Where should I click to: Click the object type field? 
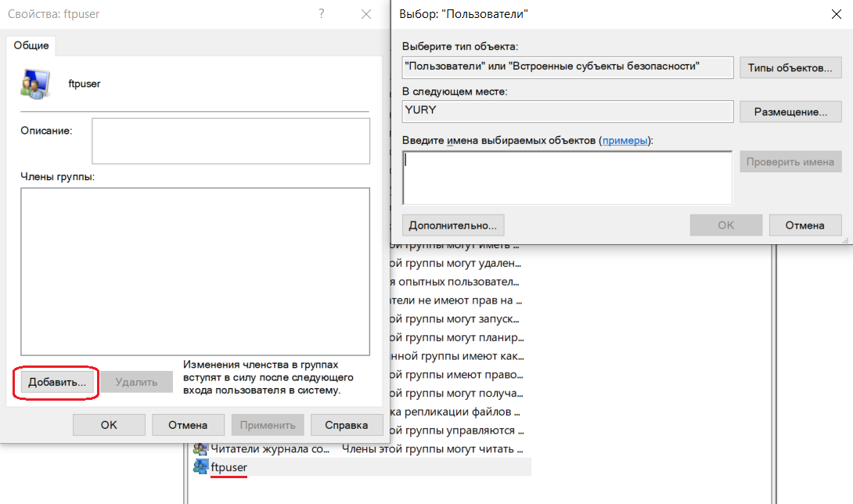click(567, 67)
